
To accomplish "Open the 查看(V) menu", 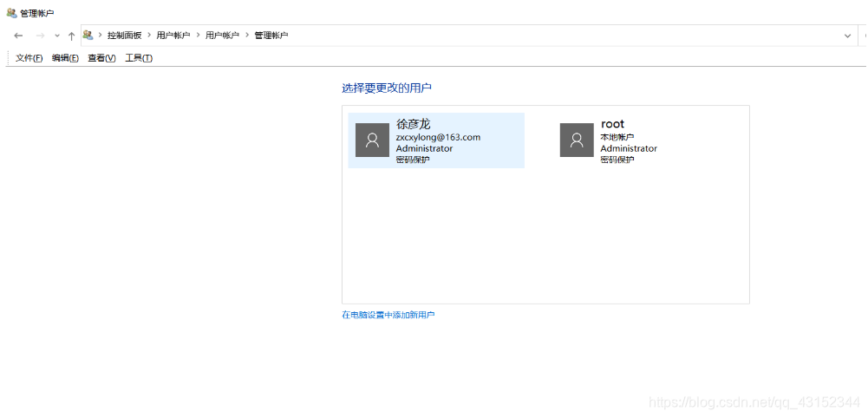I will (101, 58).
